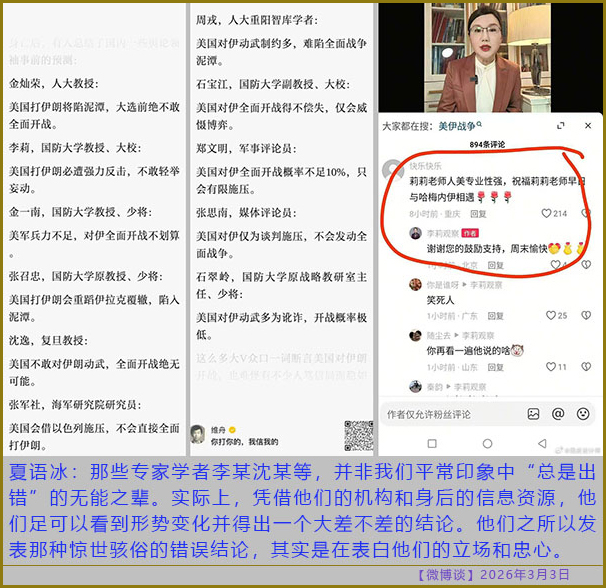Tap Android recent apps square button
This screenshot has width=606, height=588.
click(432, 443)
